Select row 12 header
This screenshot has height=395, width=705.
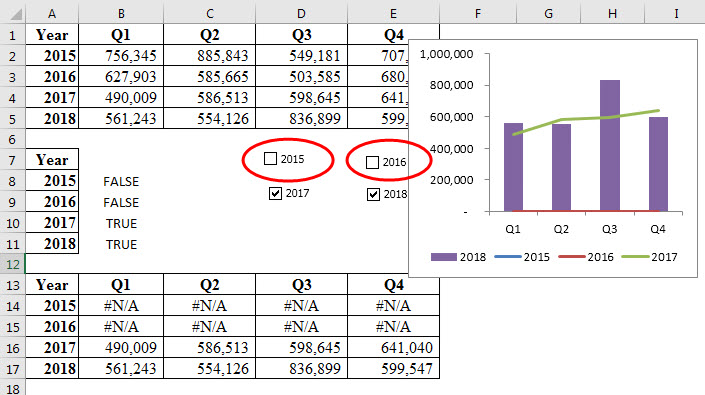pos(13,264)
